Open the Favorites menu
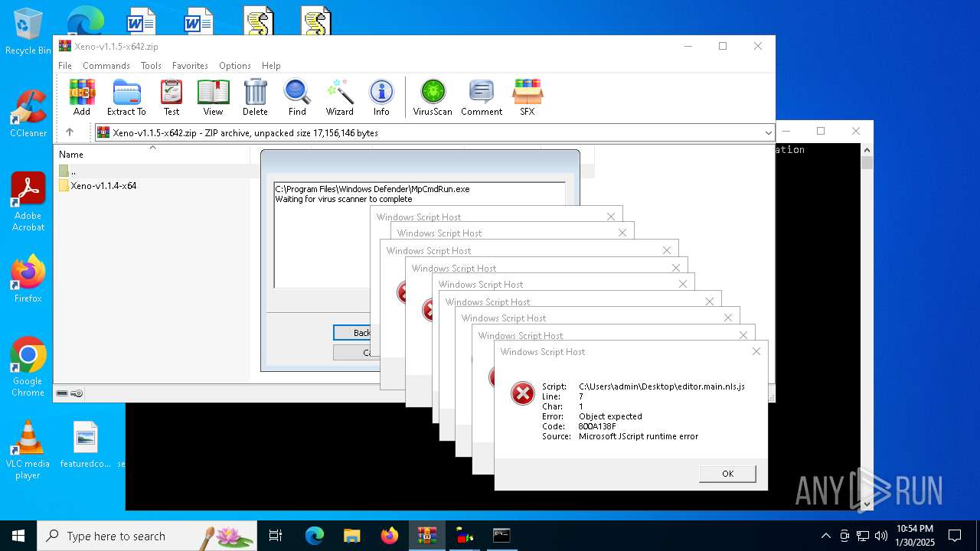Viewport: 980px width, 551px height. [x=190, y=66]
